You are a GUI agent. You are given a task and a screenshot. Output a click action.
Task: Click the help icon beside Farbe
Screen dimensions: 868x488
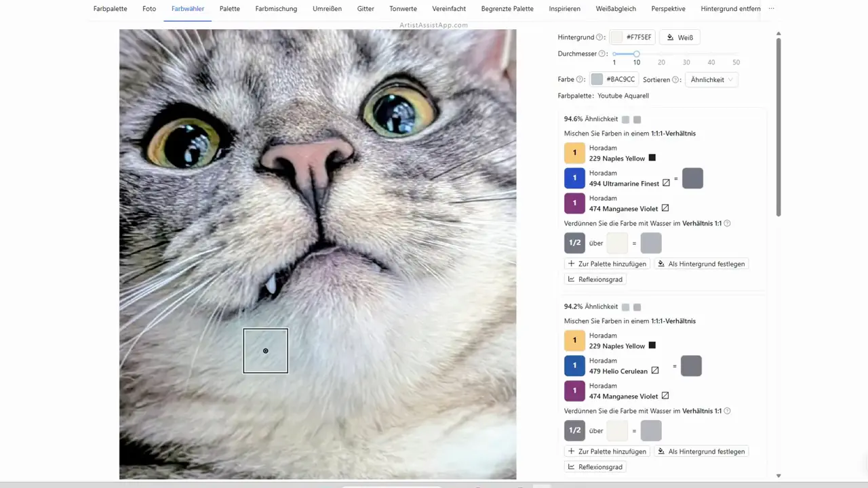[x=580, y=80]
